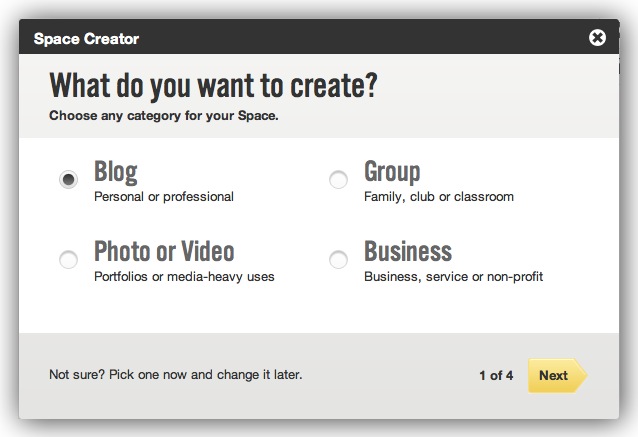The height and width of the screenshot is (437, 638).
Task: Select the Blog radio button
Action: pos(68,180)
